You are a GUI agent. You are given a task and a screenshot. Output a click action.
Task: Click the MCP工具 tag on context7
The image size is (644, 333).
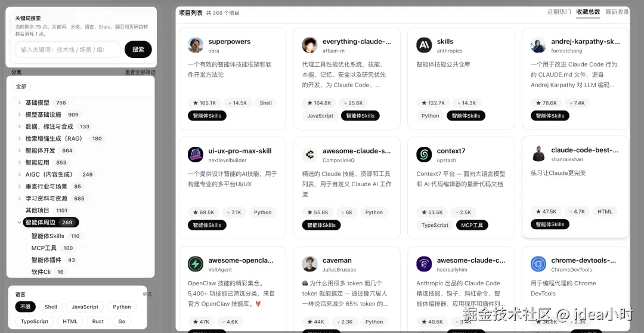pyautogui.click(x=472, y=226)
